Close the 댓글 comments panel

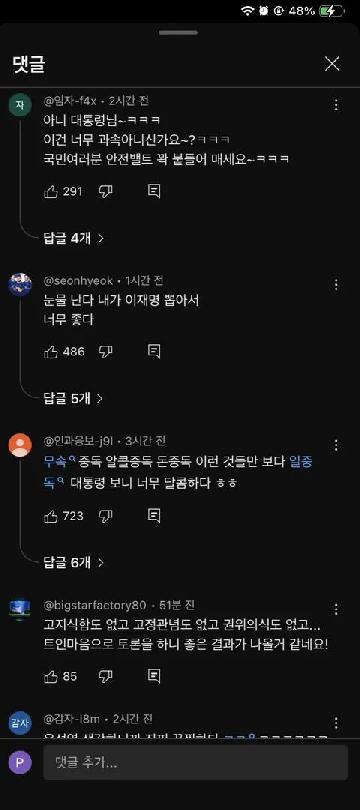tap(332, 64)
